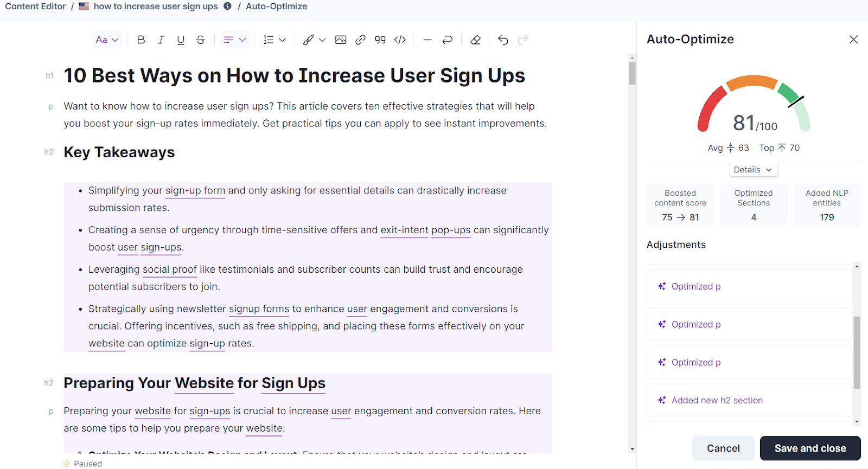Select 'Added new h2 section' adjustment
The height and width of the screenshot is (469, 868).
[x=750, y=400]
